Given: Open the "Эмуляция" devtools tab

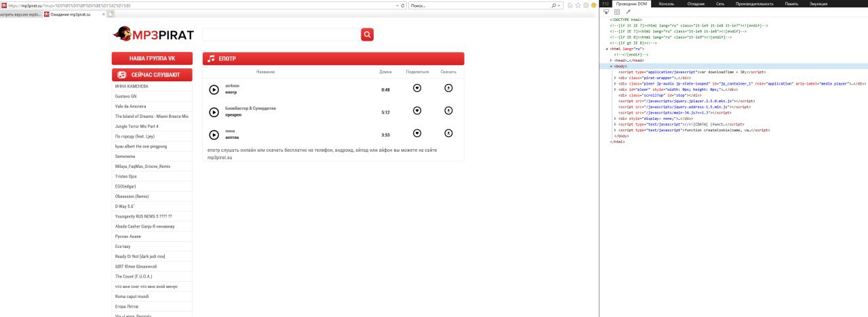Looking at the screenshot, I should tap(818, 3).
